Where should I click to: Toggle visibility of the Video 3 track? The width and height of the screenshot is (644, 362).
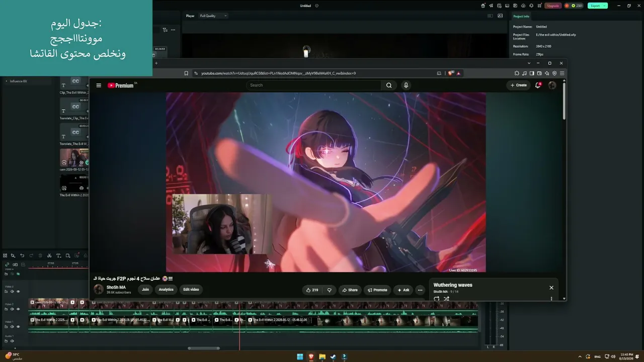pos(18,292)
